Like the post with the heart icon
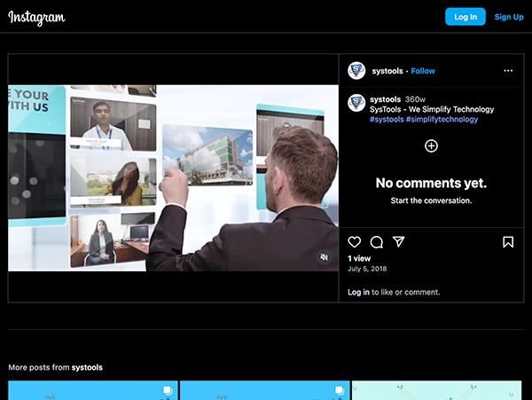Image resolution: width=532 pixels, height=400 pixels. (x=354, y=242)
